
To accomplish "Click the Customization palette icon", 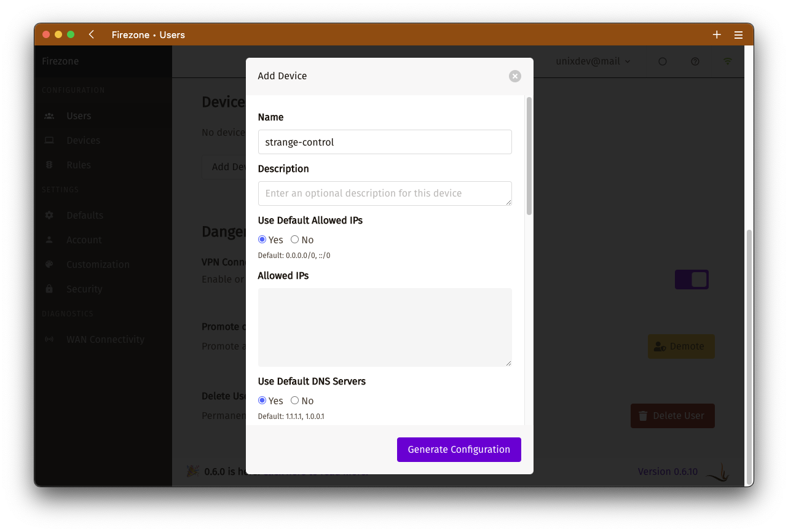I will pyautogui.click(x=49, y=265).
